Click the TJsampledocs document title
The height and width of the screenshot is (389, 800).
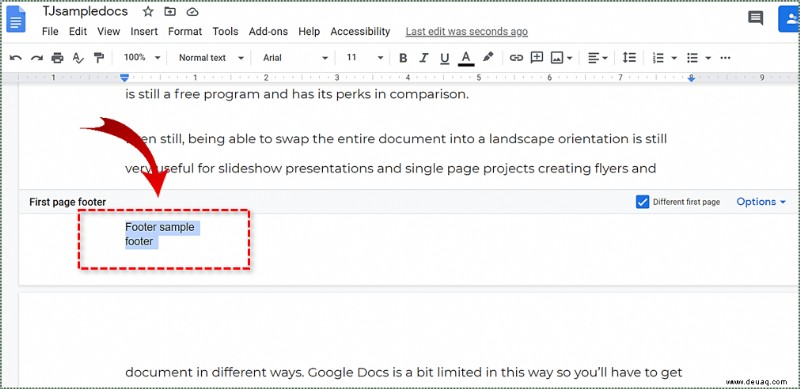pos(85,11)
